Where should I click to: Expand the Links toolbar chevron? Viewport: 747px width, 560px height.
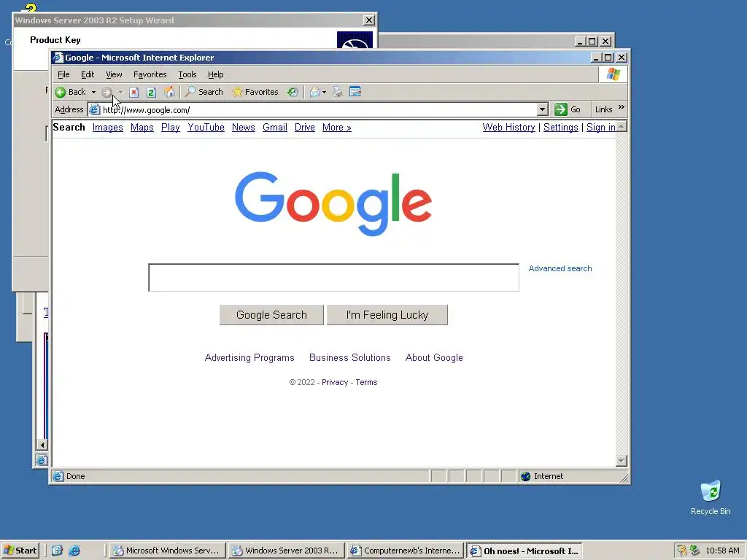(x=622, y=107)
